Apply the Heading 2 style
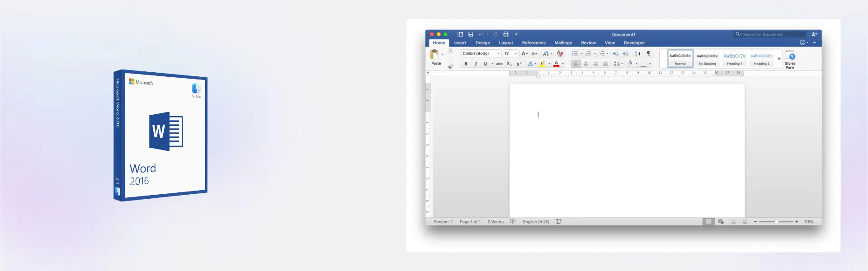Screen dimensions: 868x271 point(761,59)
